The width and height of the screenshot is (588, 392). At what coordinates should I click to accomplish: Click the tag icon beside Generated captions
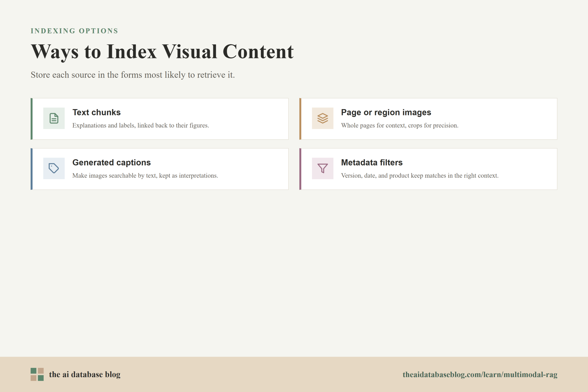(x=54, y=168)
